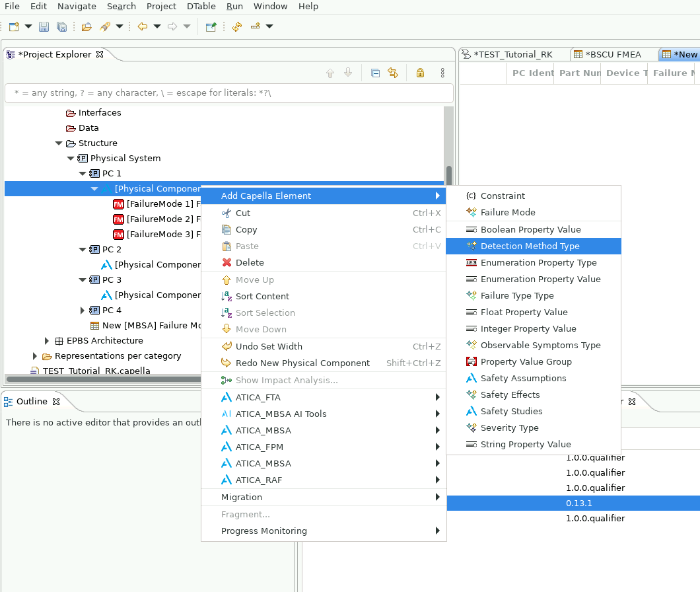The image size is (700, 592).
Task: Select Sort Content in context menu
Action: 324,296
